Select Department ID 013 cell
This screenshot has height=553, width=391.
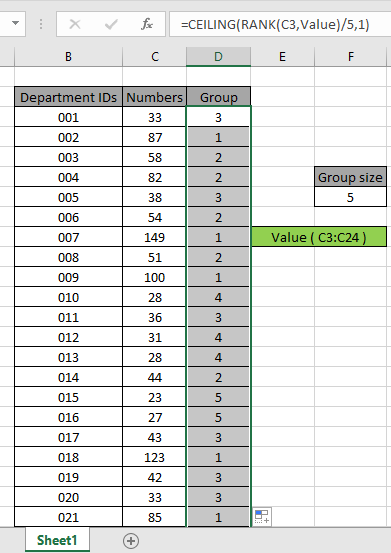point(68,357)
